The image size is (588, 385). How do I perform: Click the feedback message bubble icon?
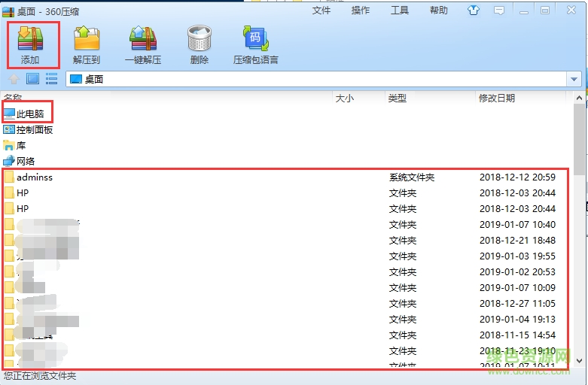498,11
